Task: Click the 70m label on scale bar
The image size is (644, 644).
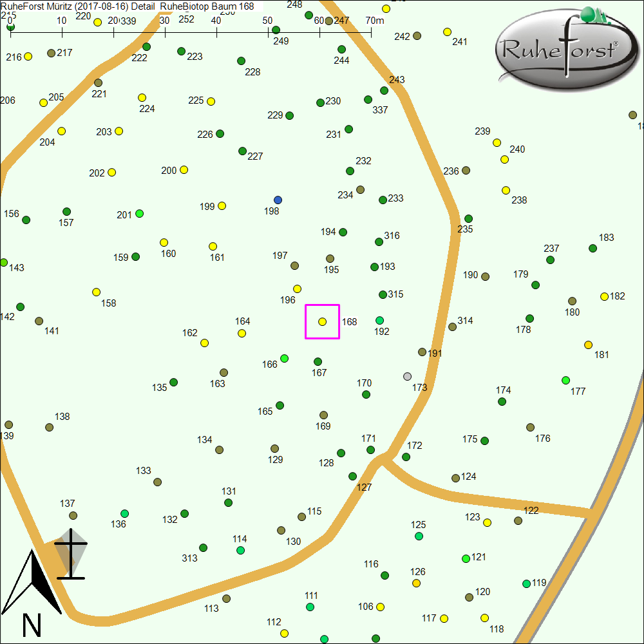Action: tap(374, 20)
